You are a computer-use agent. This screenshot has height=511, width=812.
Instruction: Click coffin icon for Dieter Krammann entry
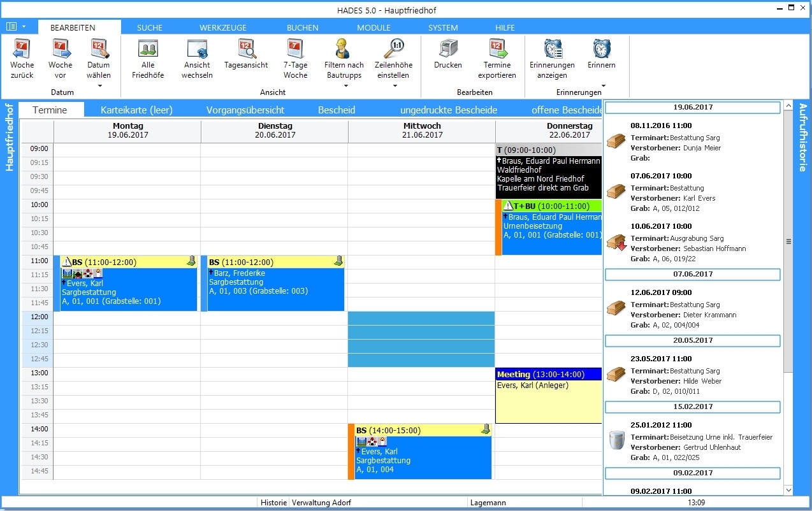tap(616, 308)
